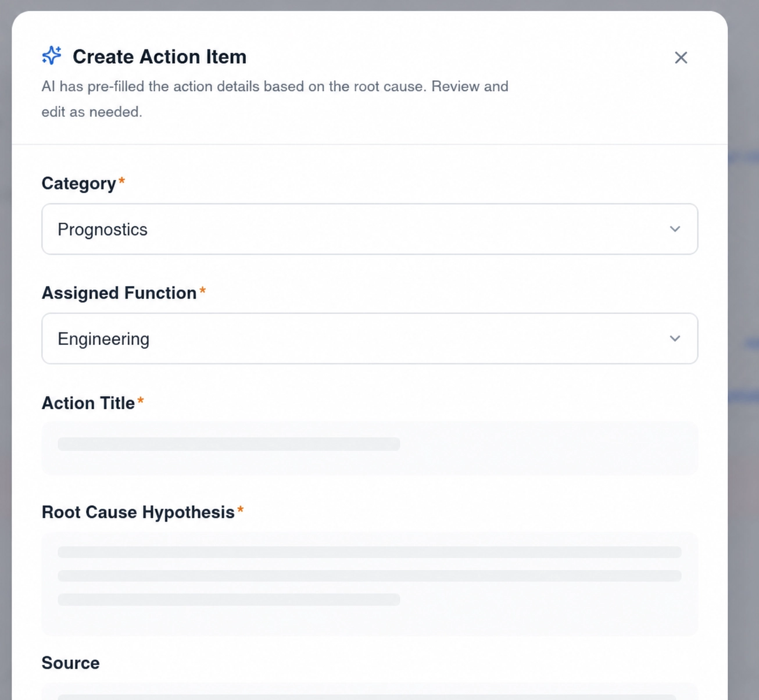Select the Source field at the bottom
This screenshot has height=700, width=759.
370,691
